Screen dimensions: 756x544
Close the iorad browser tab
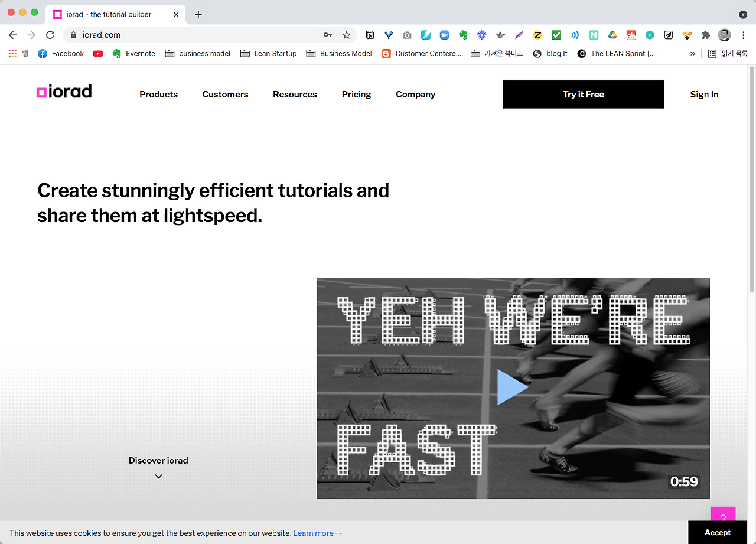tap(176, 14)
